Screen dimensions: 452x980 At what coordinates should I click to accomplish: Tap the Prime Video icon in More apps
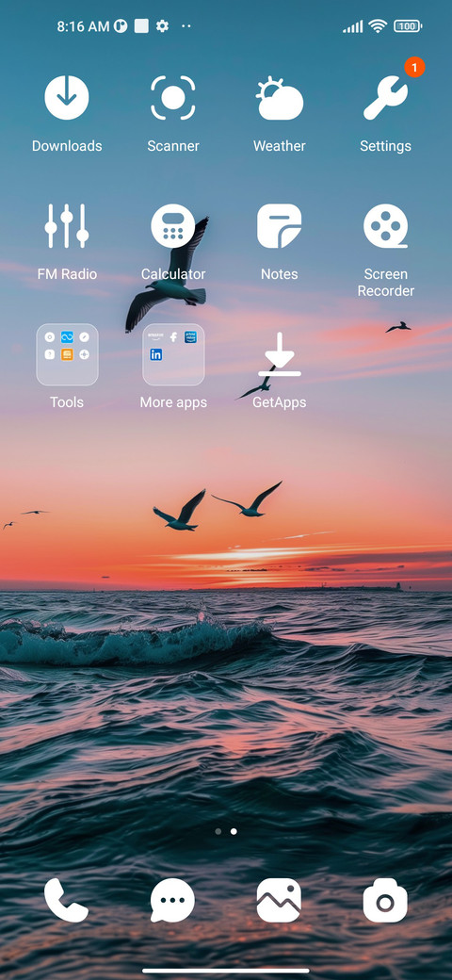190,337
